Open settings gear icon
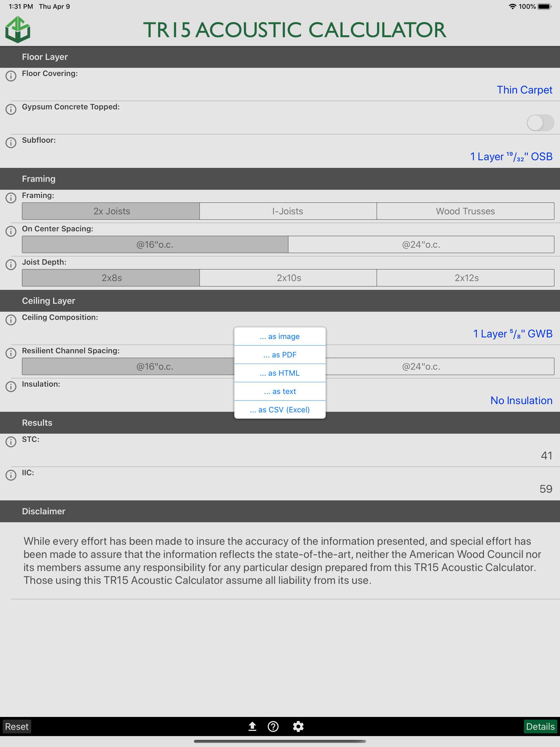This screenshot has width=560, height=747. coord(298,726)
